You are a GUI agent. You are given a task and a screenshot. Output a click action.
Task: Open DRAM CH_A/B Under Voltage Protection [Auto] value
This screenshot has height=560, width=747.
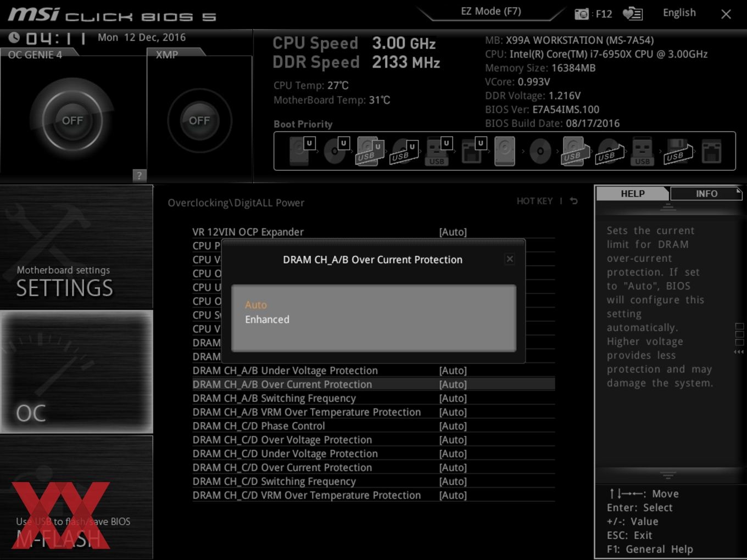pos(453,371)
